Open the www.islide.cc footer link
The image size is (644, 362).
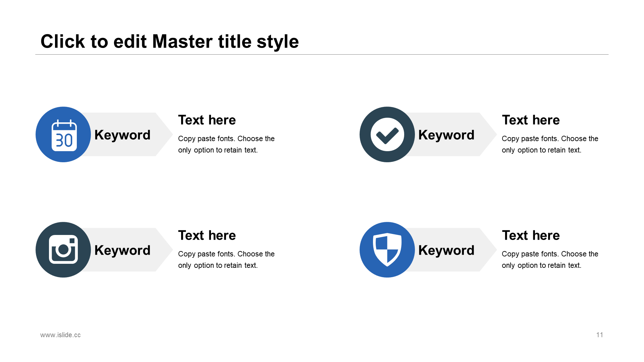tap(60, 335)
